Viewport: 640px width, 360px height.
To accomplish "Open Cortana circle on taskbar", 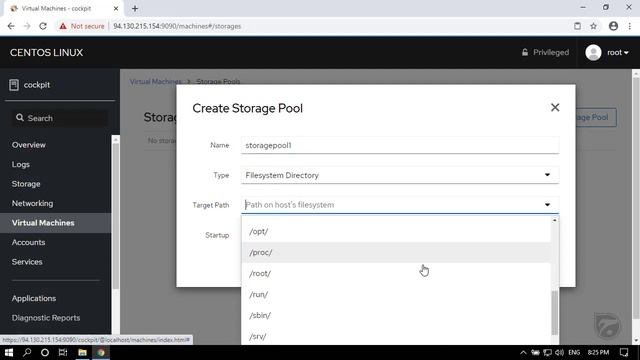I will [45, 352].
